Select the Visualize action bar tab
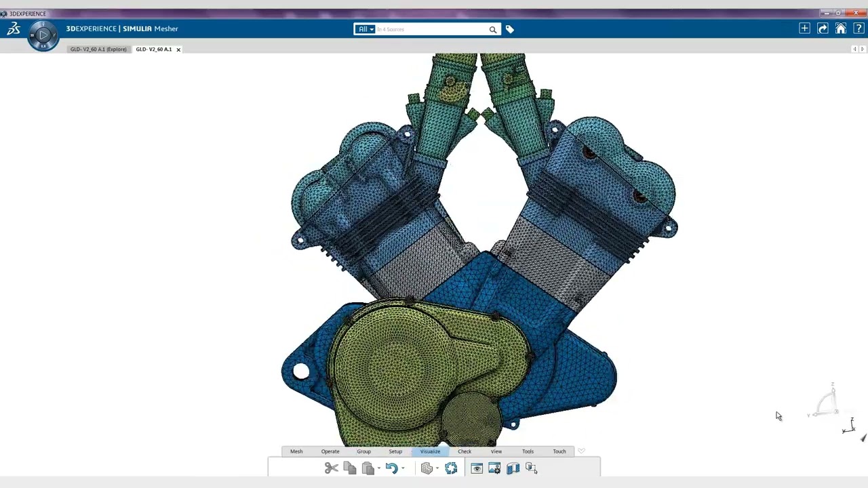Viewport: 868px width, 488px height. pos(430,451)
